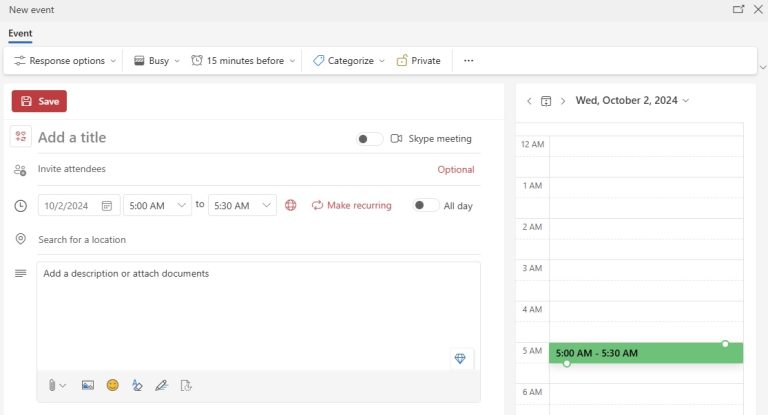Insert an emoji into the description
Screen dimensions: 768x415
112,385
